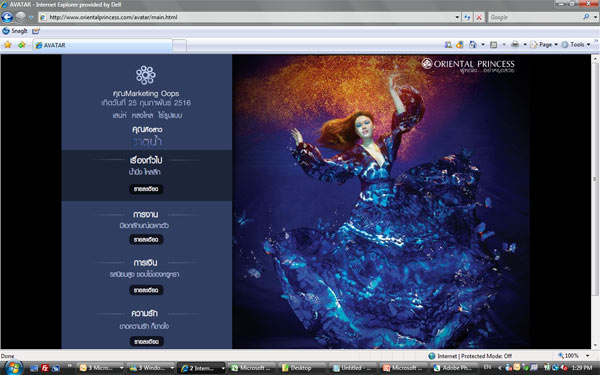Expand the Print options dropdown arrow
600x375 pixels.
(525, 45)
